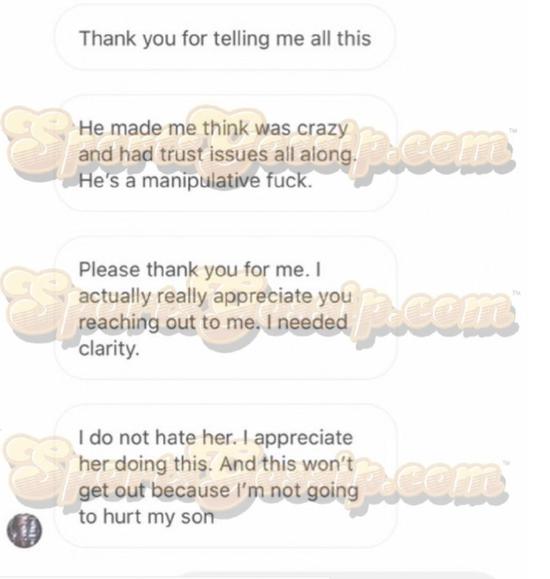Image resolution: width=550 pixels, height=579 pixels.
Task: Click the word 'clarity.' in third message
Action: 109,348
